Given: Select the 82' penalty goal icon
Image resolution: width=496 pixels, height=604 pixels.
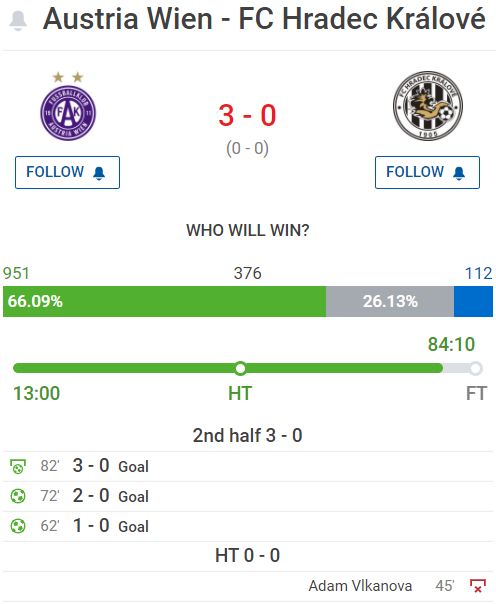Looking at the screenshot, I should (18, 466).
